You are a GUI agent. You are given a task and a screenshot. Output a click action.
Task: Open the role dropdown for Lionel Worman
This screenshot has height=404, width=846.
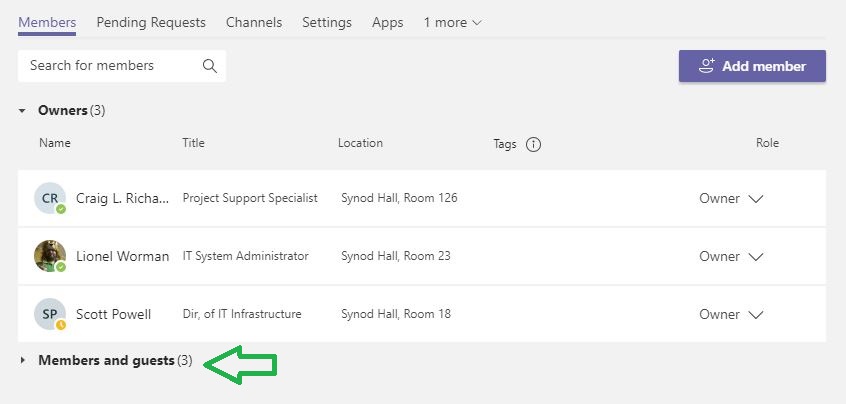731,256
